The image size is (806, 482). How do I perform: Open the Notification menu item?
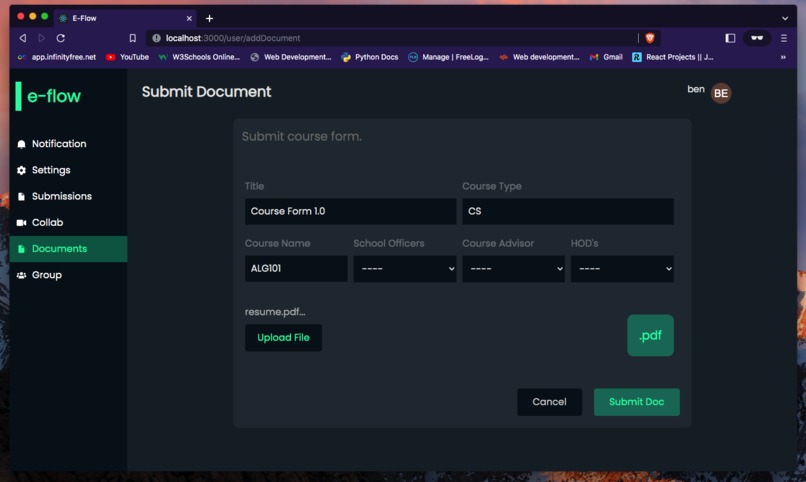(x=68, y=144)
